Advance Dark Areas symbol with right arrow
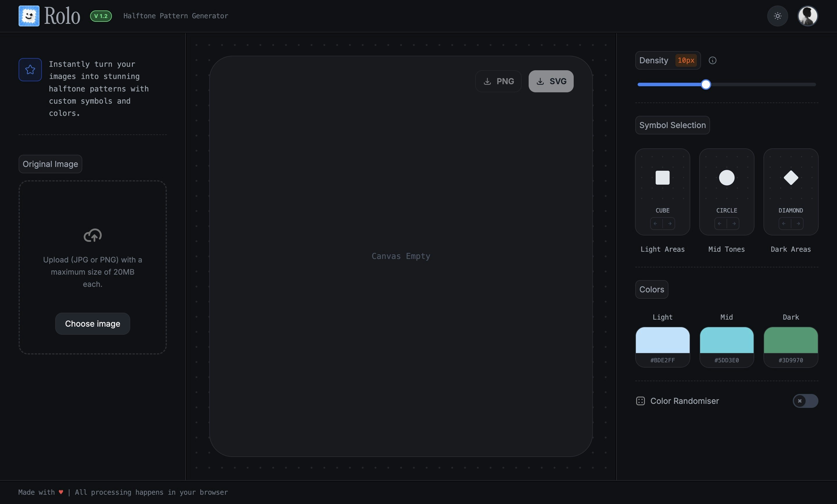Image resolution: width=837 pixels, height=504 pixels. click(x=797, y=224)
